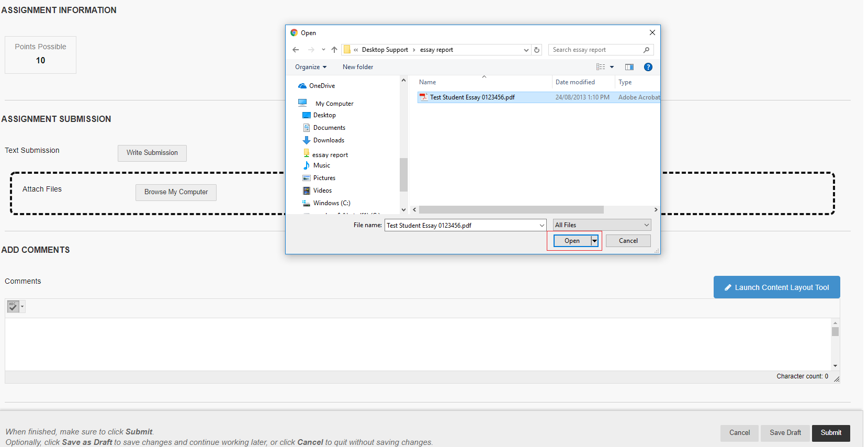The image size is (868, 447).
Task: Click Cancel in the Open dialog
Action: (x=628, y=241)
